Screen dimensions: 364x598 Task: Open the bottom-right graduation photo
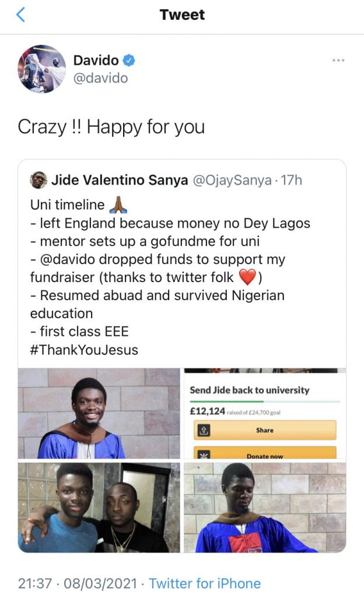click(265, 507)
